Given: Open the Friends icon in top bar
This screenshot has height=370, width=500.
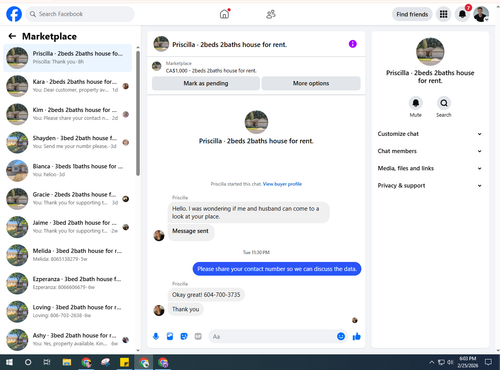Looking at the screenshot, I should (271, 14).
